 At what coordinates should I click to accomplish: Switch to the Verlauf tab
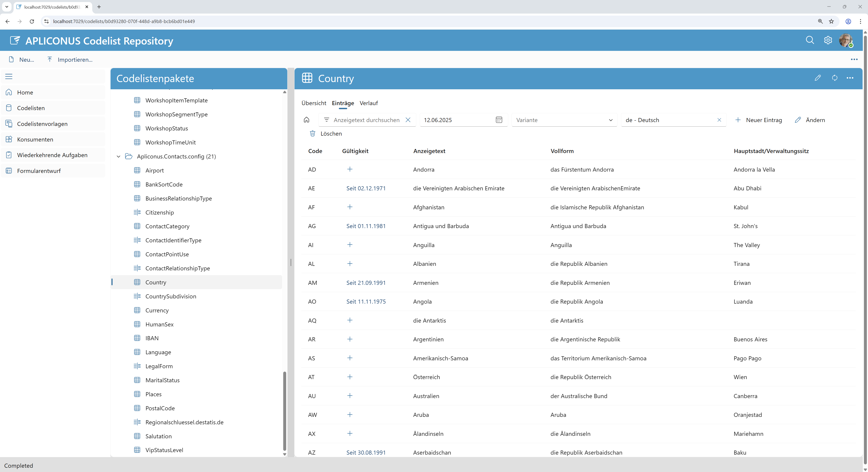(369, 103)
